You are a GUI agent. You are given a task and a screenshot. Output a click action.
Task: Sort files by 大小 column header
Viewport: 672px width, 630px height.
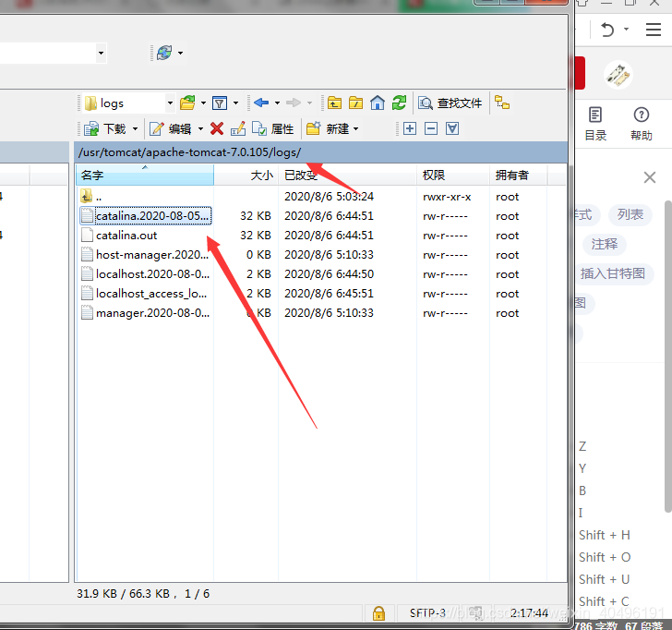click(x=246, y=175)
